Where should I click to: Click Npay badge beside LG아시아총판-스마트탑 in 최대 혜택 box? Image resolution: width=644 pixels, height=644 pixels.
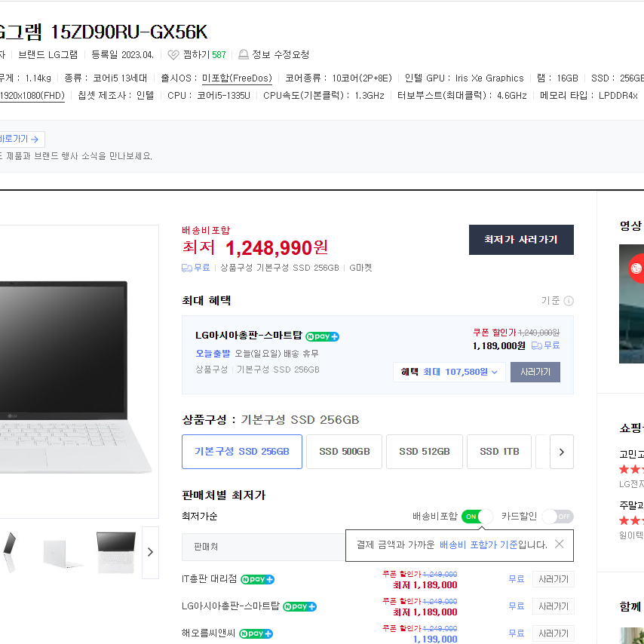[323, 336]
